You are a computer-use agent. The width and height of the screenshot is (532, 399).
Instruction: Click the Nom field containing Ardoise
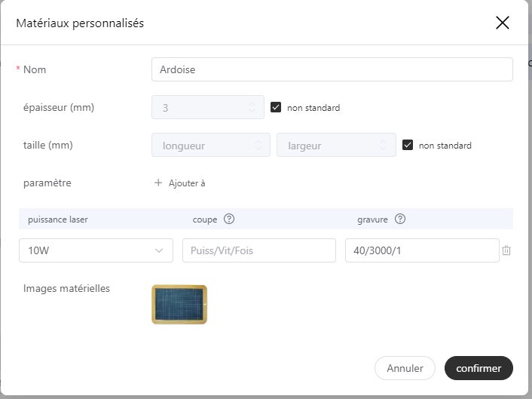[332, 69]
